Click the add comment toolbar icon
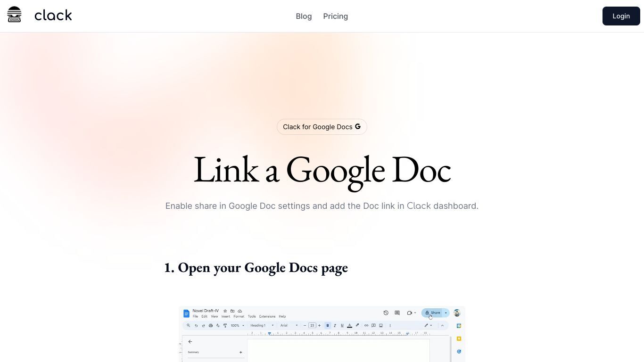Image resolution: width=644 pixels, height=362 pixels. point(373,325)
